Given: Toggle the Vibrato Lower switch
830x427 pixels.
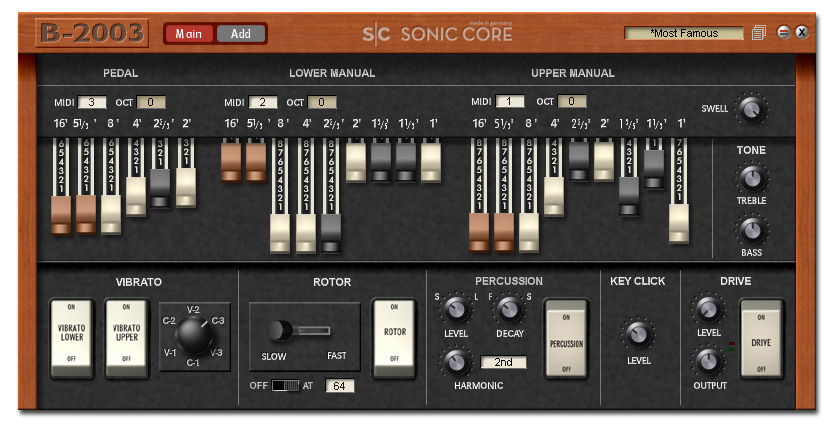Looking at the screenshot, I should click(x=71, y=338).
